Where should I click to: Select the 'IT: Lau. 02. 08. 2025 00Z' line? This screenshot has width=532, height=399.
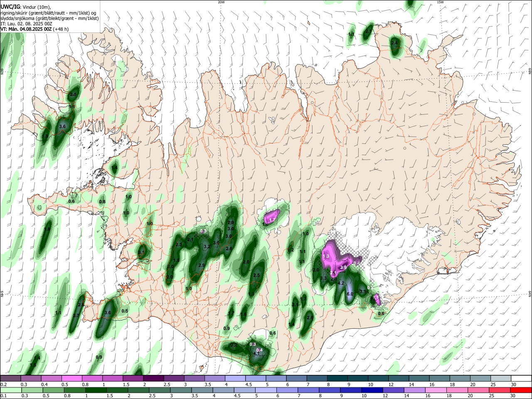26,24
